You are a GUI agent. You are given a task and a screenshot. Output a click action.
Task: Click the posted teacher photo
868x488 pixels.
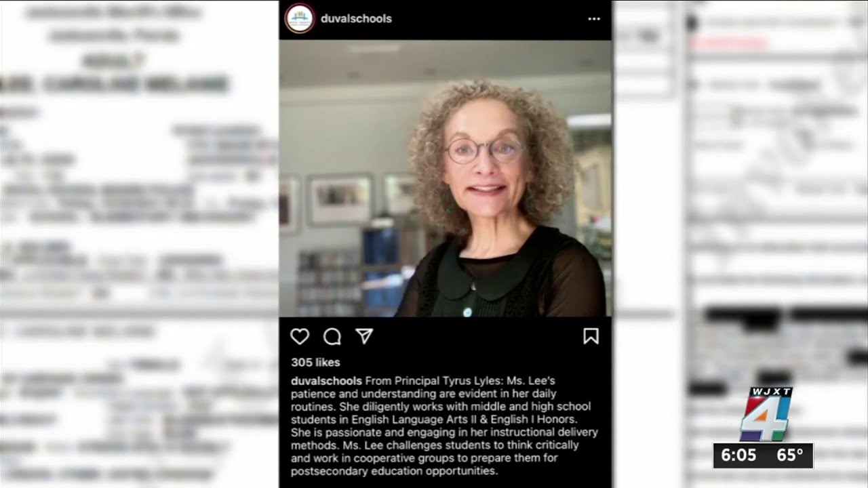point(446,178)
